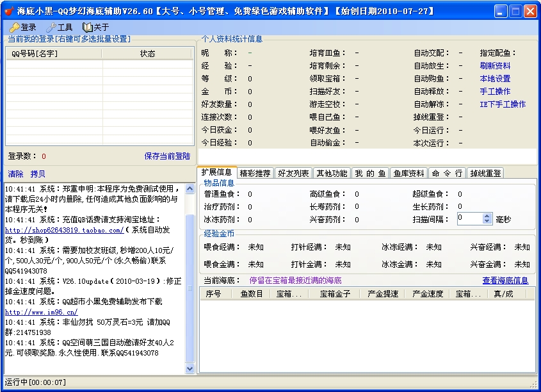The image size is (541, 392).
Task: Switch to the 命令行 tab
Action: tap(447, 173)
